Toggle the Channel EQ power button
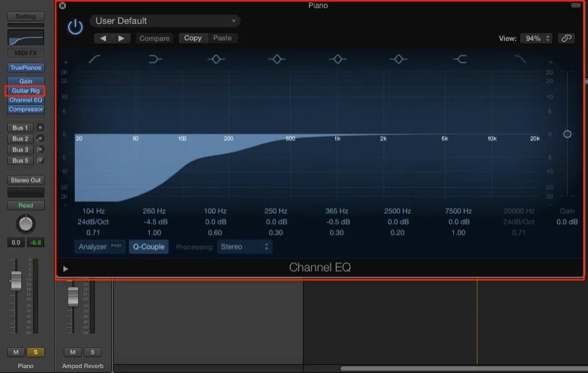The width and height of the screenshot is (588, 373). click(75, 27)
